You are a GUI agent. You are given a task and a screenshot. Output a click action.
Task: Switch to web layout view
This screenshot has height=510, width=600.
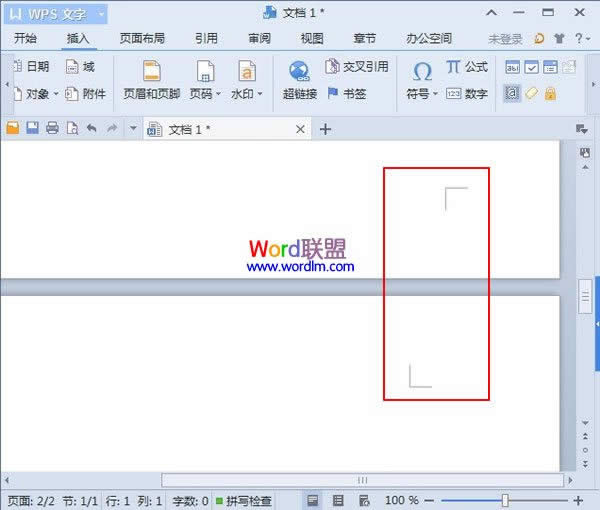point(364,500)
